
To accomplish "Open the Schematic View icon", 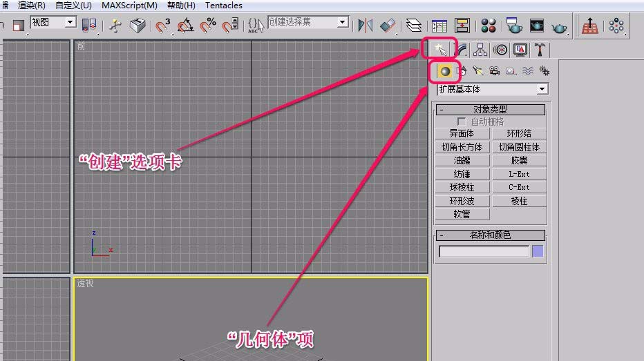I will [x=462, y=26].
